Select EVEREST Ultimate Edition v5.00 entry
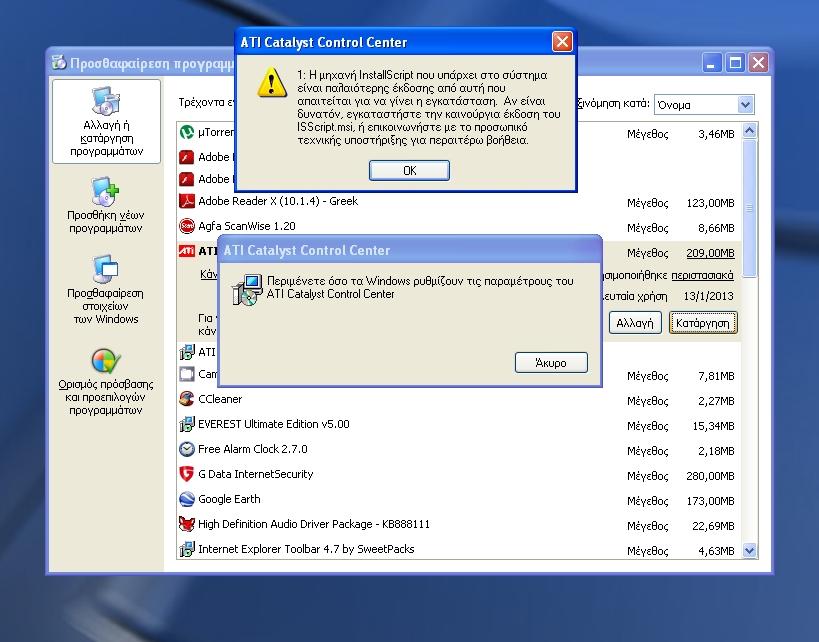Viewport: 819px width, 642px height. (274, 424)
